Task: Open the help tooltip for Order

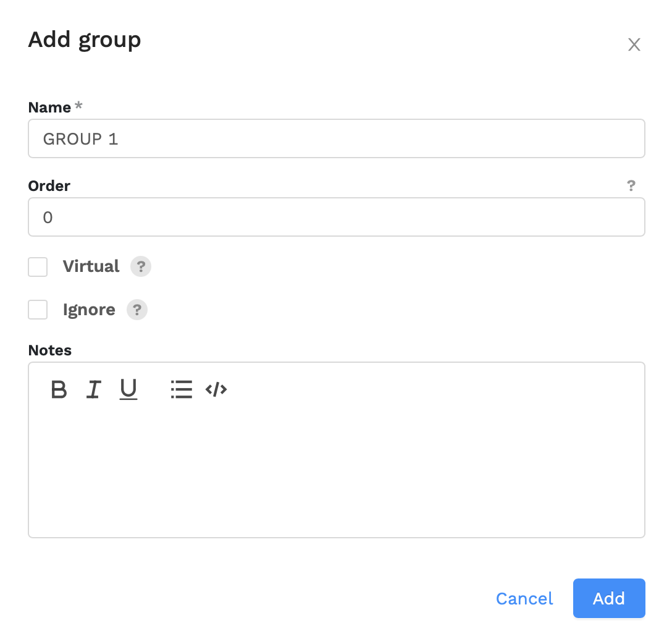Action: click(631, 185)
